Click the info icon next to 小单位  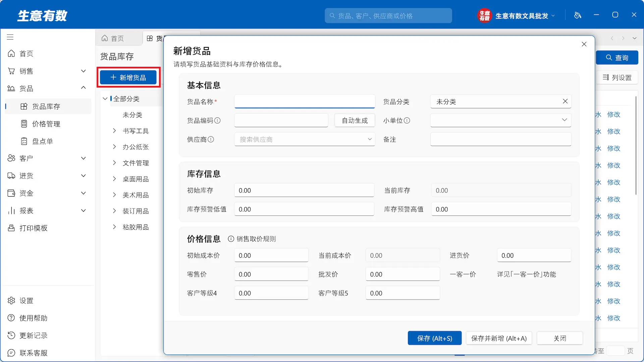click(407, 120)
